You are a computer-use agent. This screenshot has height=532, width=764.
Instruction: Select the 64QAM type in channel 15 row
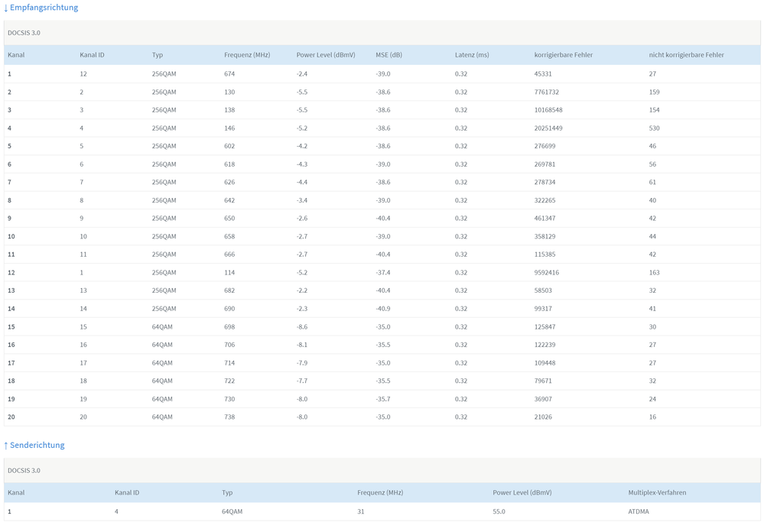tap(162, 327)
